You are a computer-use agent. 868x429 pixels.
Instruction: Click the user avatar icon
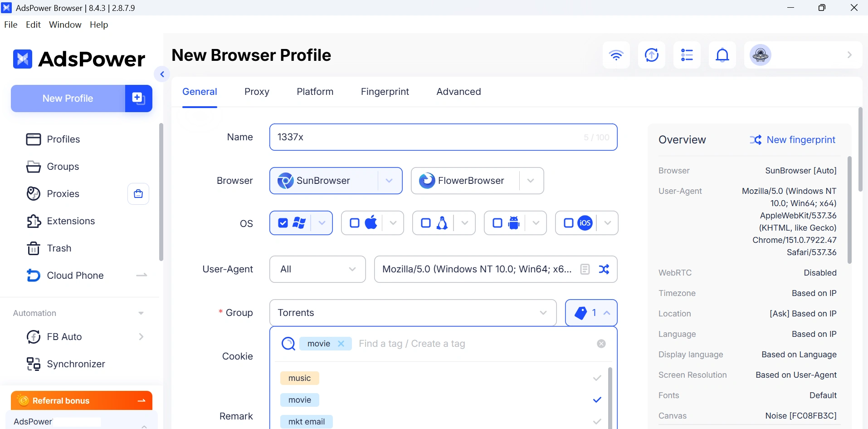pos(761,55)
